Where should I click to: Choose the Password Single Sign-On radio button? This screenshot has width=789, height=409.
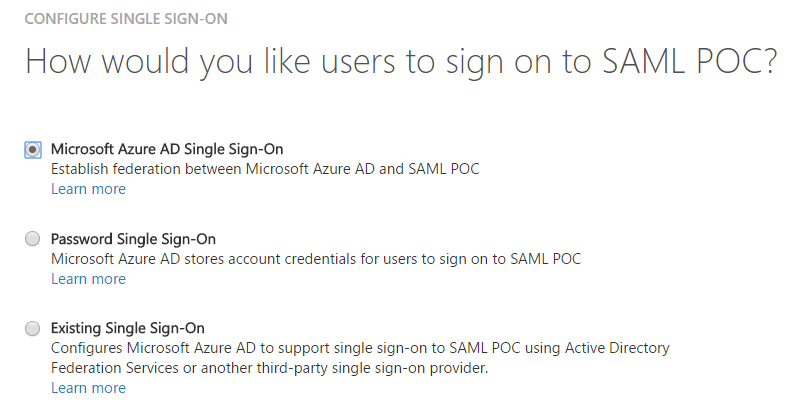click(33, 239)
